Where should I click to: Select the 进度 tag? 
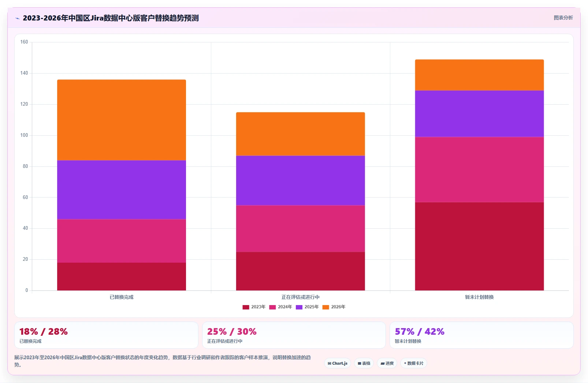[387, 363]
